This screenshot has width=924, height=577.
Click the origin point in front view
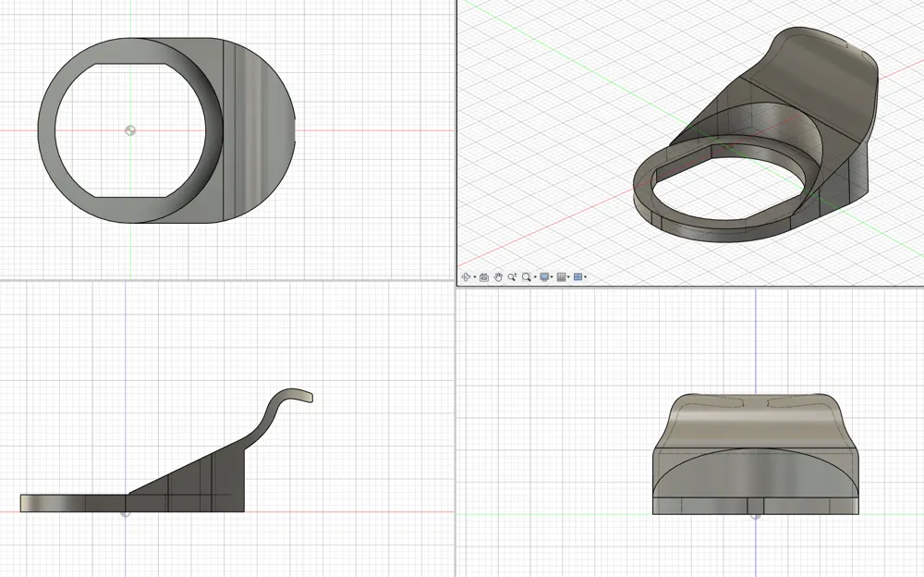[x=756, y=514]
